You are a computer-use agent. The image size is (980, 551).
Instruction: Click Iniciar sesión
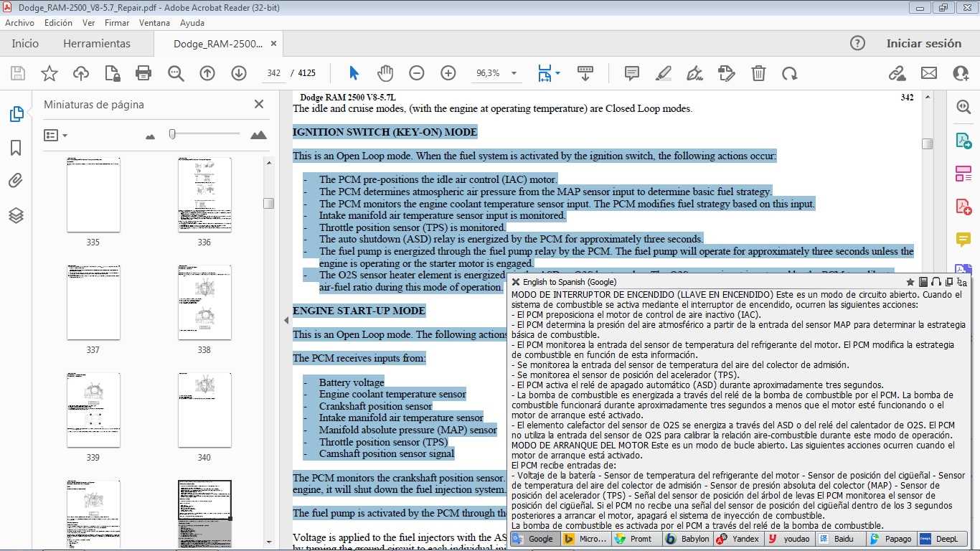tap(924, 44)
